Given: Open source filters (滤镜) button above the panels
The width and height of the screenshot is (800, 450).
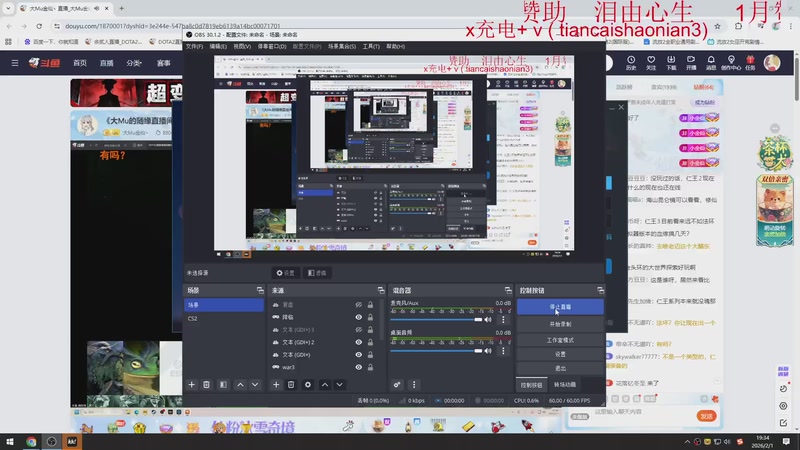Looking at the screenshot, I should (x=317, y=273).
